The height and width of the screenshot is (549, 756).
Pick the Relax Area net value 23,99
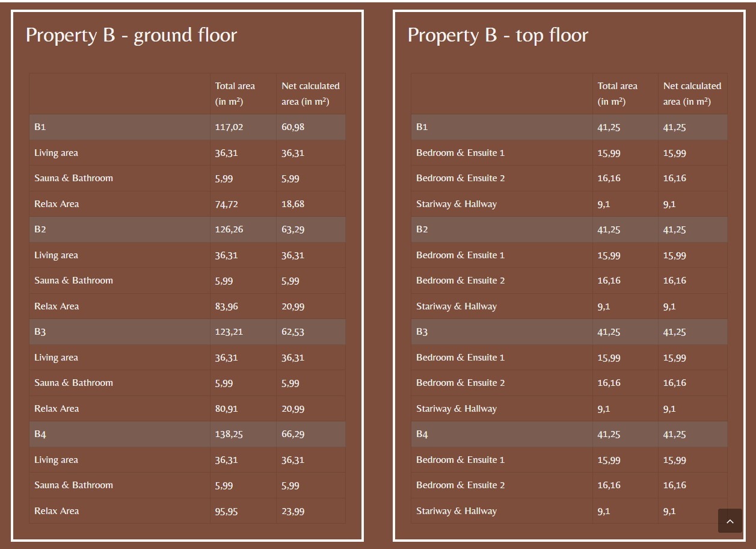[x=293, y=511]
